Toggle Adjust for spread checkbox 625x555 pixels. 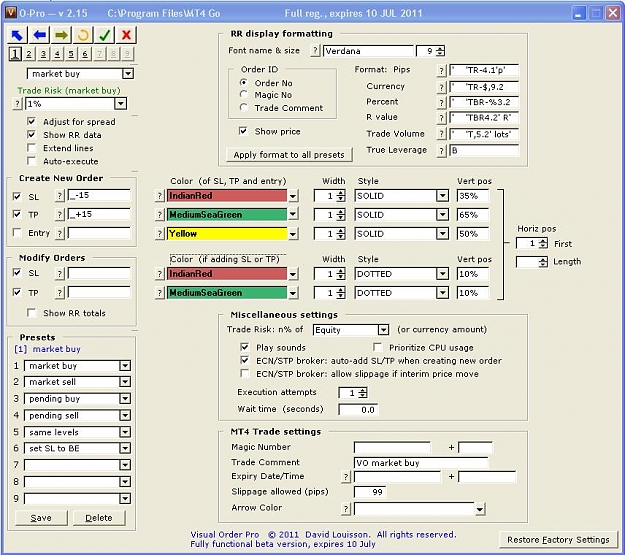(x=31, y=122)
